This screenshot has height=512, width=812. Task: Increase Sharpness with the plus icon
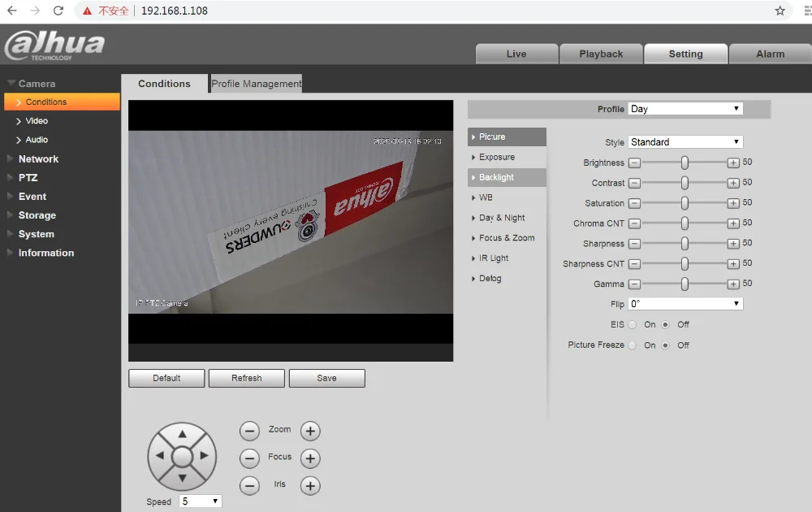click(x=733, y=244)
